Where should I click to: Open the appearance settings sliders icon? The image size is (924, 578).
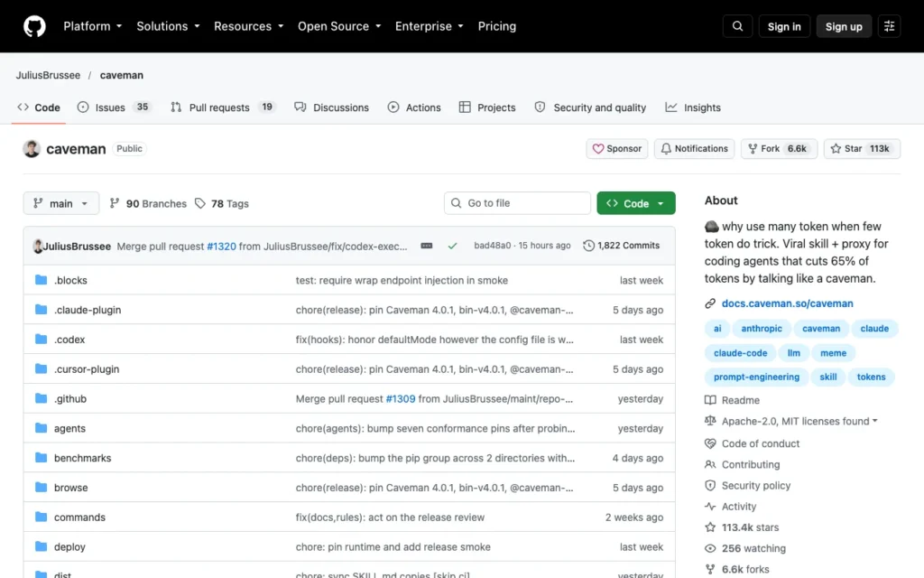click(889, 26)
